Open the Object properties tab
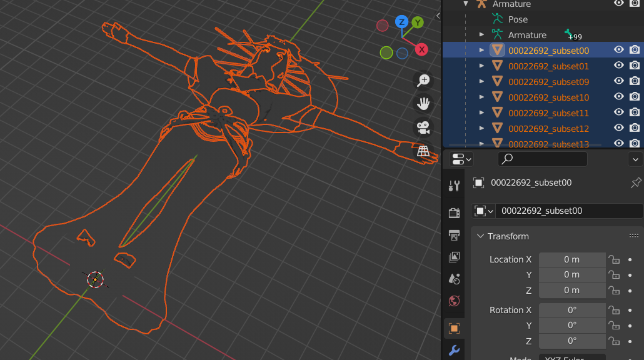Screen dimensions: 644x360 pos(455,328)
